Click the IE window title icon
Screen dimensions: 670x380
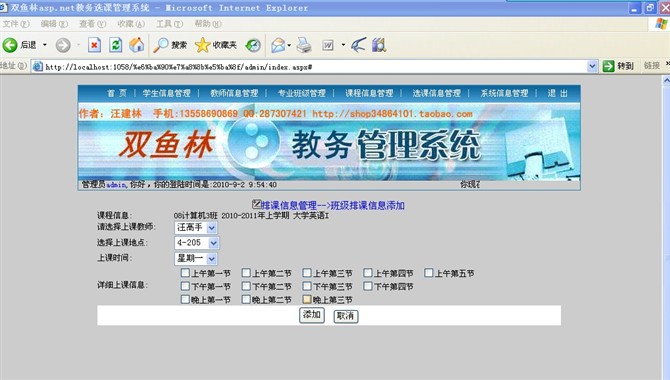tap(4, 7)
